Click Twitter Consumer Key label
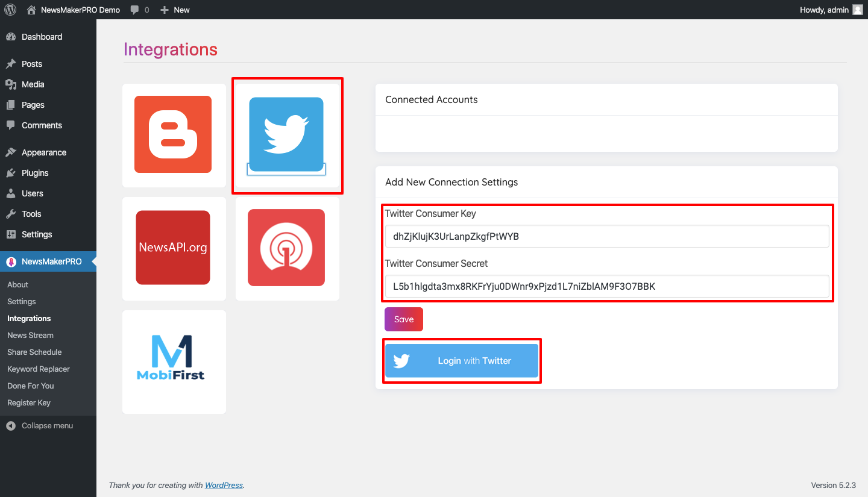The height and width of the screenshot is (497, 868). pos(430,213)
